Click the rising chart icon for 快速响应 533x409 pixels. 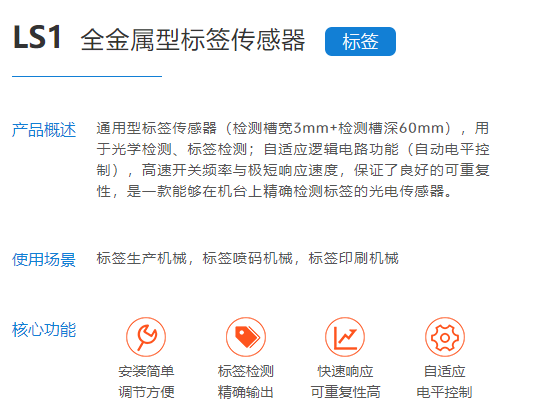click(345, 337)
